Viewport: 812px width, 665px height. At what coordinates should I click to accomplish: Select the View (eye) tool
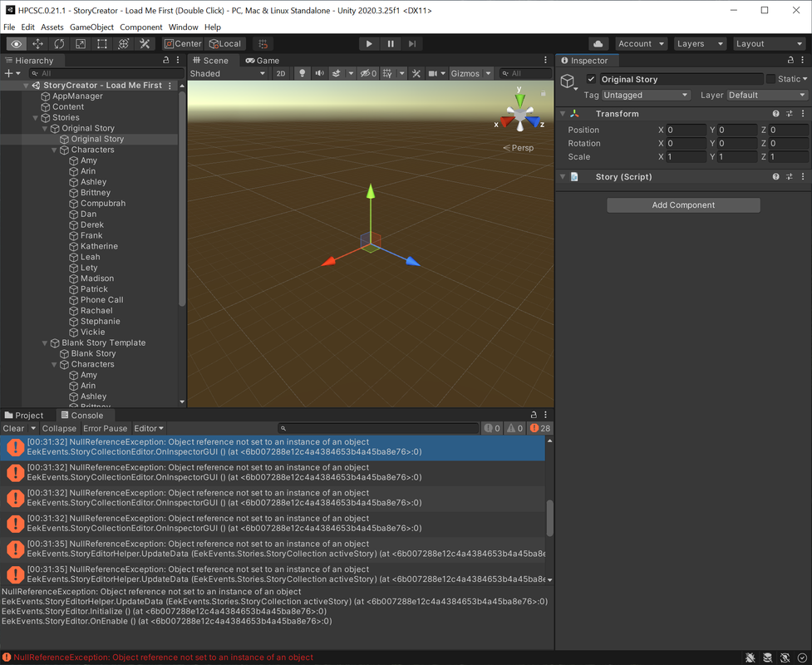click(17, 44)
